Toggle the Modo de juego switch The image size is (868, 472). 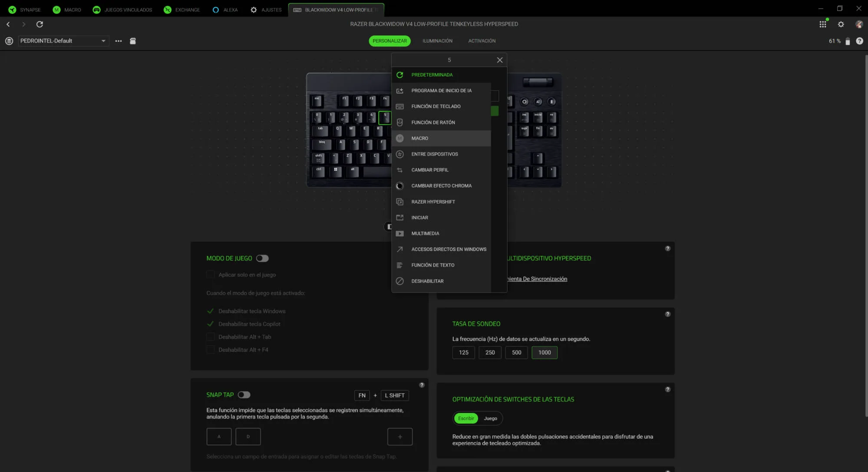[x=262, y=258]
